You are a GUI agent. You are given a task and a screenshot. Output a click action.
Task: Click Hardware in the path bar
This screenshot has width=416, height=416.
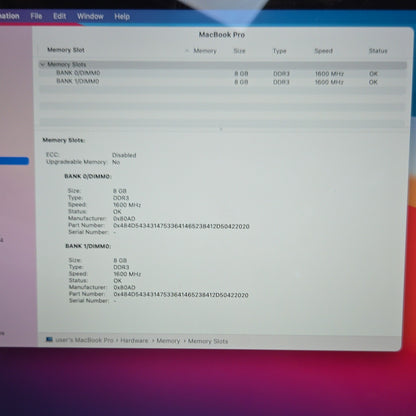tap(134, 340)
